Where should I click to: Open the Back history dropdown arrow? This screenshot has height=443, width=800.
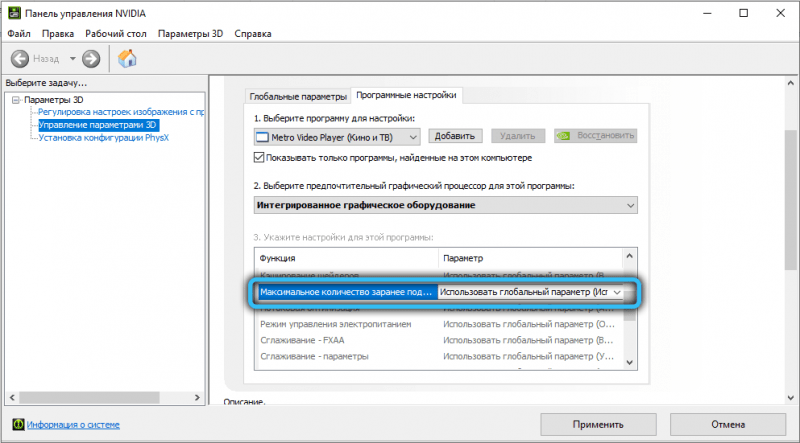click(72, 59)
